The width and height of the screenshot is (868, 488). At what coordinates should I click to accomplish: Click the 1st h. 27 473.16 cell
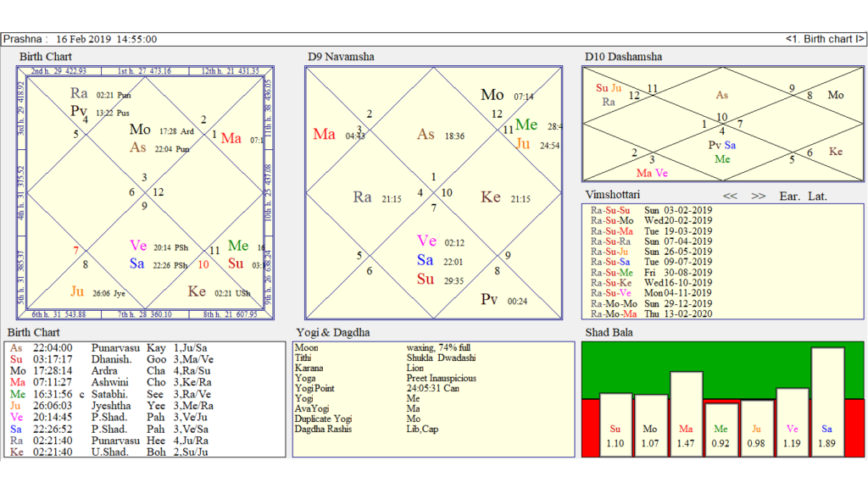point(144,71)
